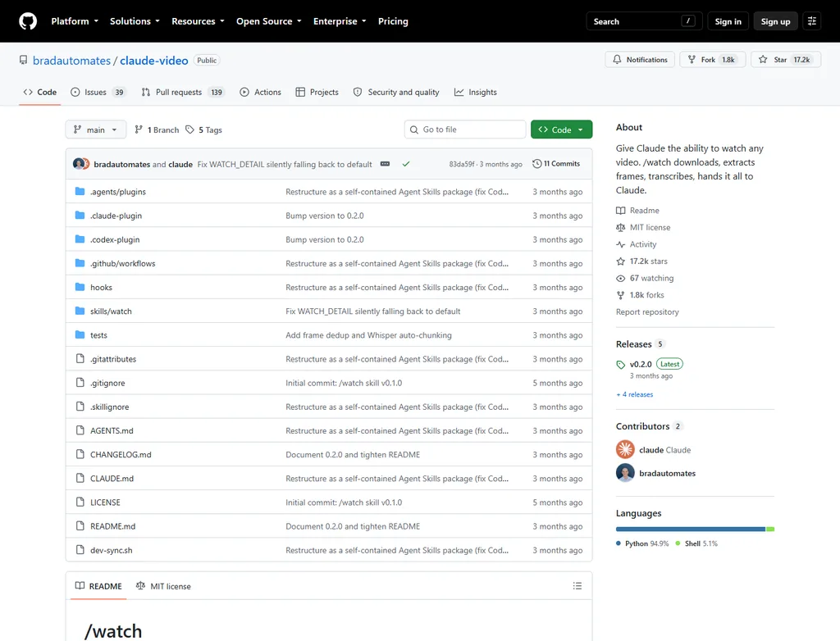Screen dimensions: 840x641
Task: View the commit status checkmark
Action: (406, 164)
